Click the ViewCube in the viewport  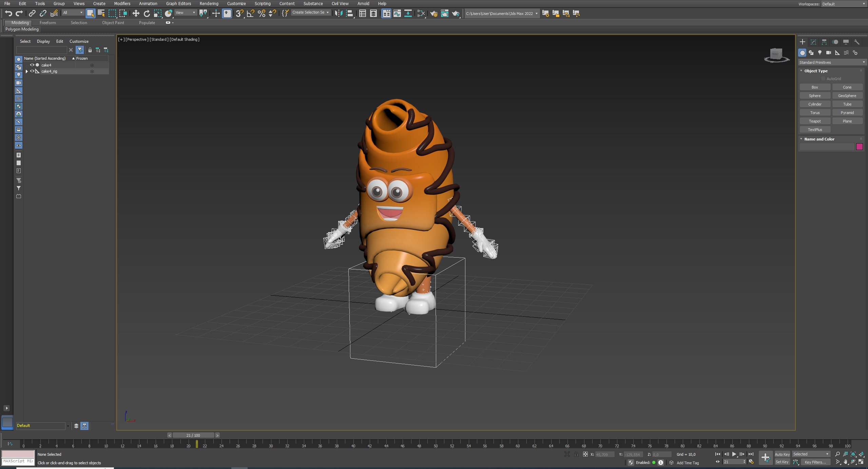pos(776,55)
